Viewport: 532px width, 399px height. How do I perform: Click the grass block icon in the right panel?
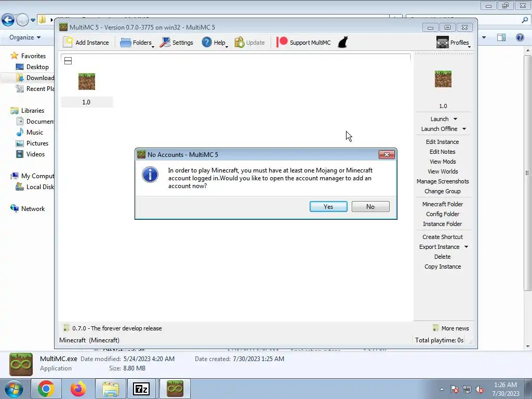click(x=443, y=79)
